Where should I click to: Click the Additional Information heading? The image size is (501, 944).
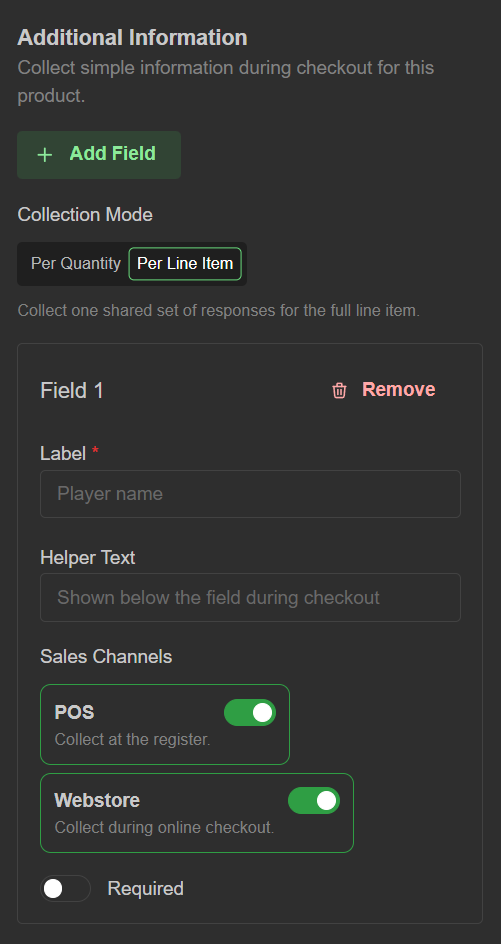pyautogui.click(x=132, y=37)
